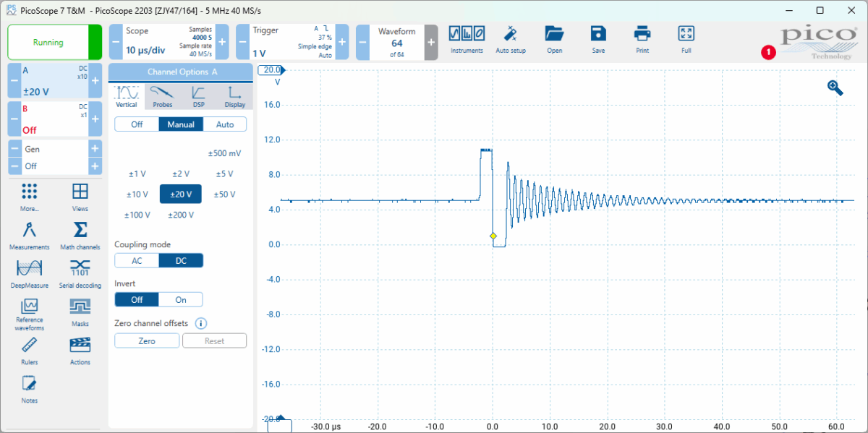Set coupling mode to AC
This screenshot has width=868, height=433.
(137, 261)
